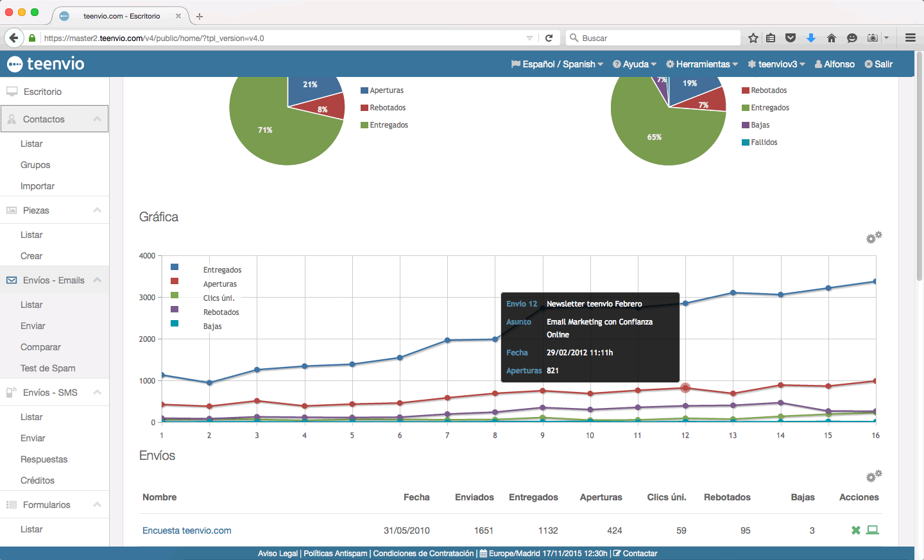Open Test de Spam under Envíos - Emails
Viewport: 924px width, 560px height.
coord(48,368)
